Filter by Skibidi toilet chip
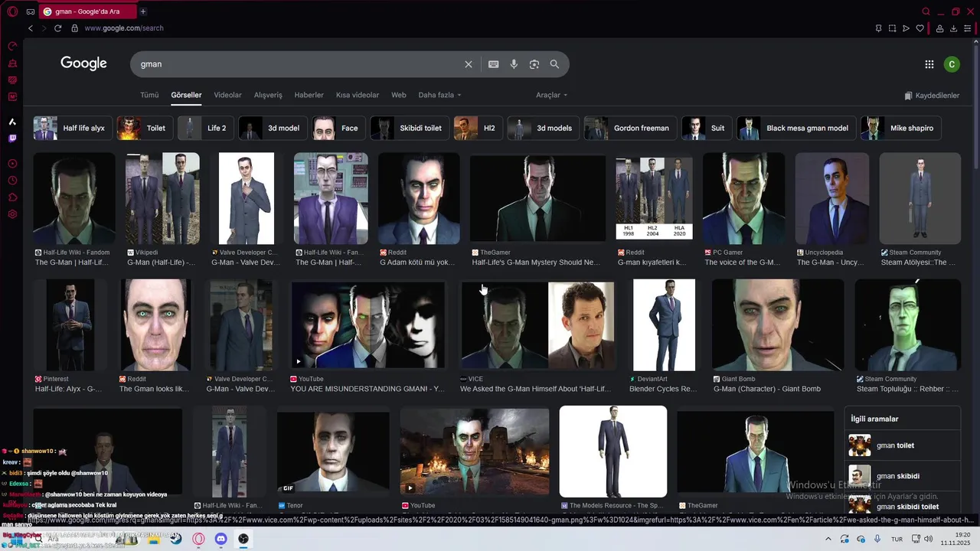980x551 pixels. (x=410, y=128)
